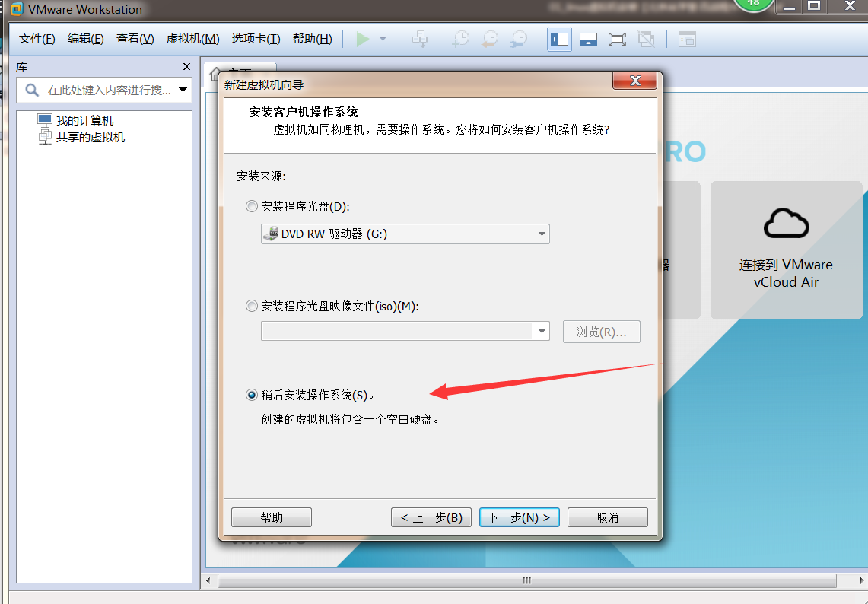Open the power options dropdown arrow
This screenshot has height=604, width=868.
[x=383, y=40]
